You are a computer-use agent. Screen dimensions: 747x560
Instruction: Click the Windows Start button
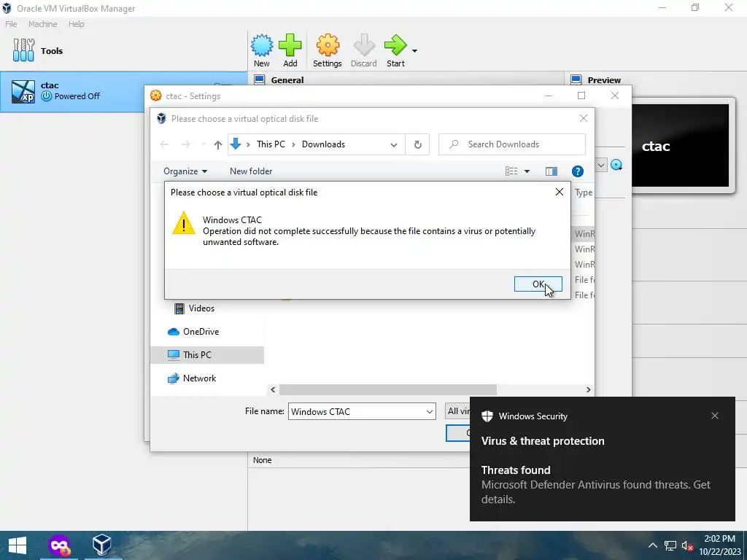tap(18, 545)
